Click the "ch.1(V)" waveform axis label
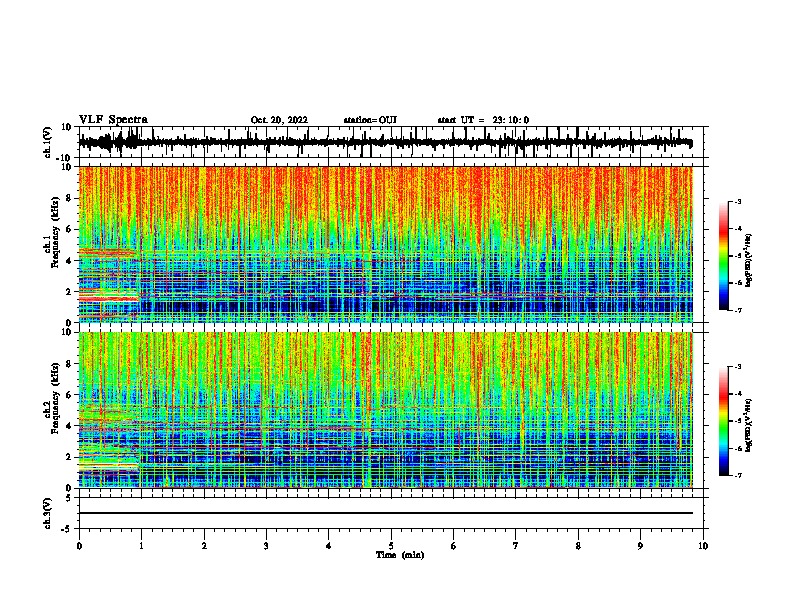The height and width of the screenshot is (612, 792). (48, 142)
